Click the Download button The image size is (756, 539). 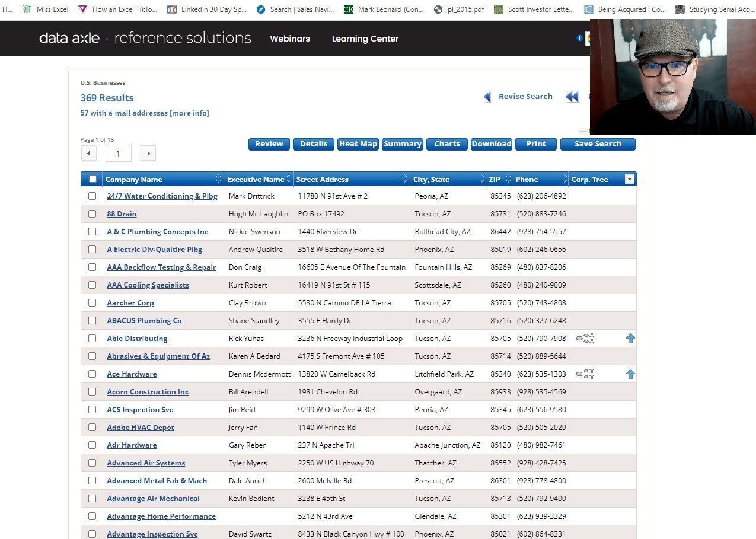(x=492, y=144)
